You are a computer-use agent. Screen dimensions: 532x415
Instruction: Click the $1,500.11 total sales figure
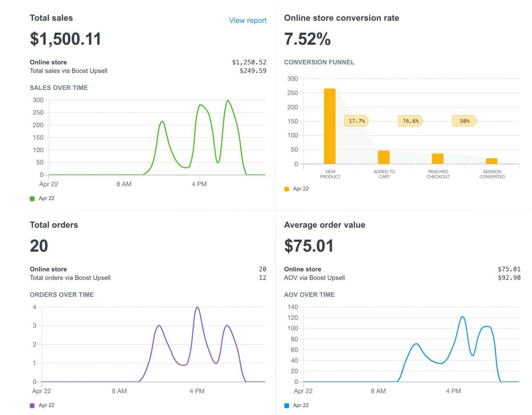[65, 39]
